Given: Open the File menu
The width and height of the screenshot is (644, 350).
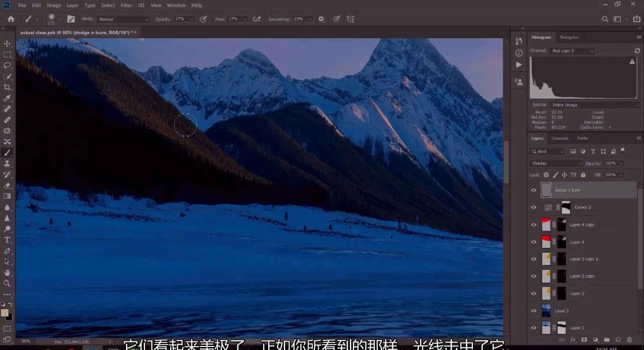Looking at the screenshot, I should [22, 5].
